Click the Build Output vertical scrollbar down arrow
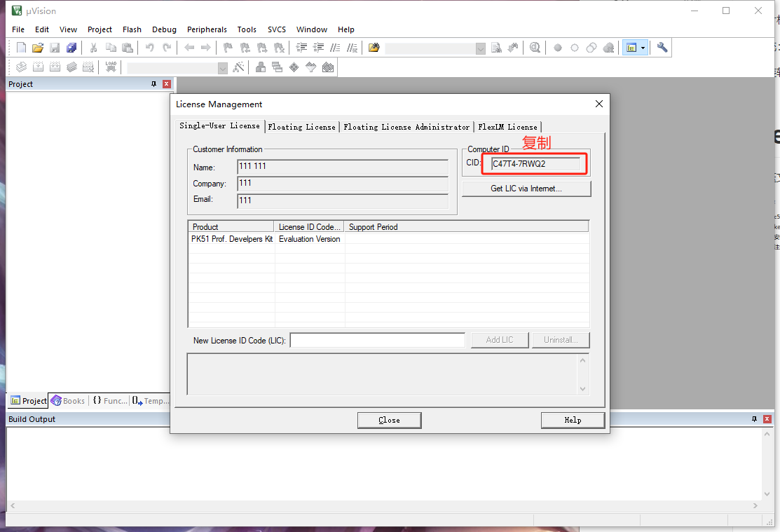This screenshot has height=532, width=780. tap(767, 494)
